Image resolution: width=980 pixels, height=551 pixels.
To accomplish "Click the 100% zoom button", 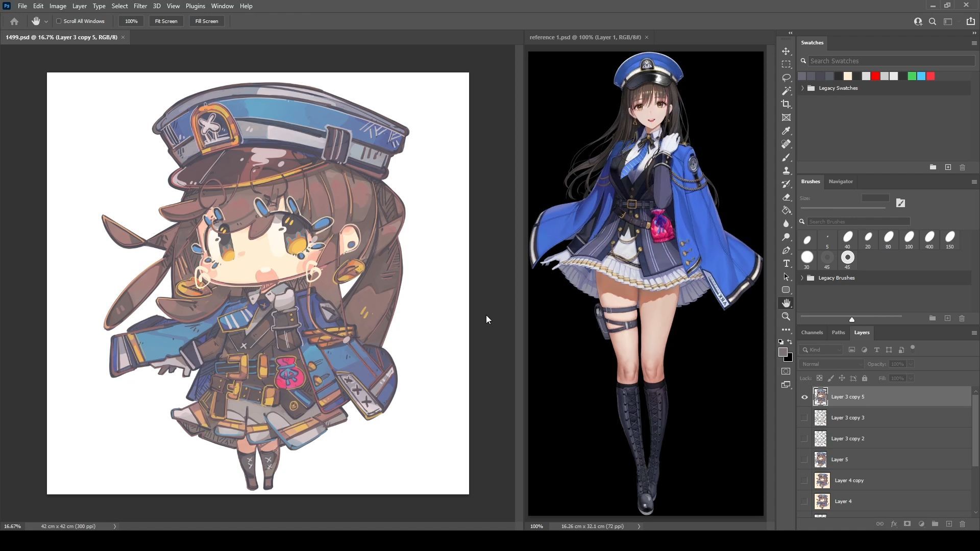I will click(x=131, y=21).
